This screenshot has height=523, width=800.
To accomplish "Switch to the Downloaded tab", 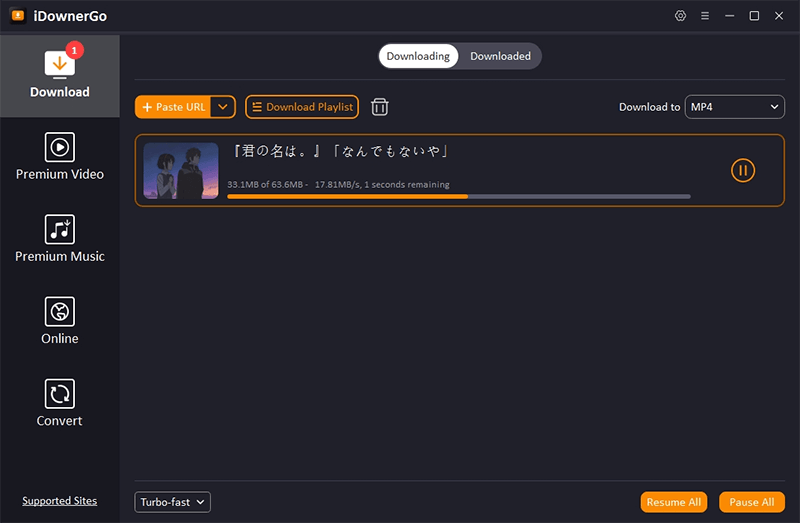I will [x=500, y=56].
